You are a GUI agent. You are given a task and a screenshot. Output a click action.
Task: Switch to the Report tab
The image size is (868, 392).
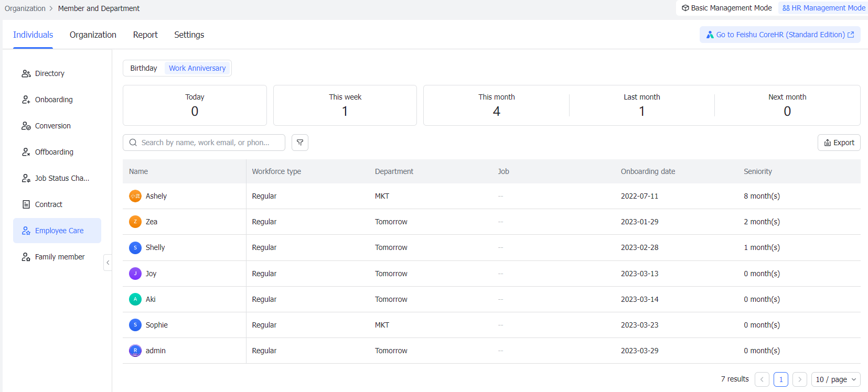pyautogui.click(x=145, y=35)
